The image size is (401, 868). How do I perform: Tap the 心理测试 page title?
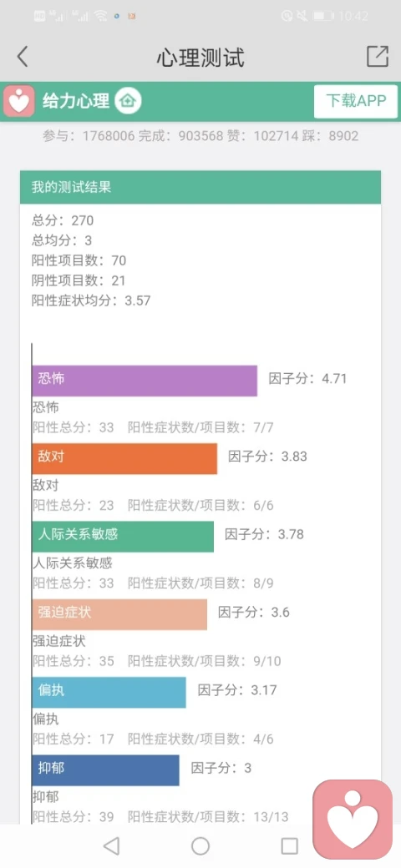200,58
